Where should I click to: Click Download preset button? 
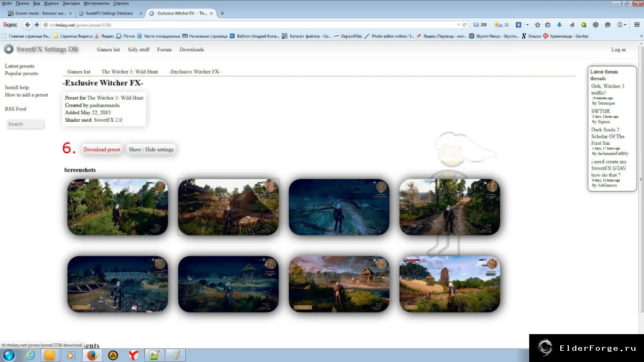coord(102,150)
